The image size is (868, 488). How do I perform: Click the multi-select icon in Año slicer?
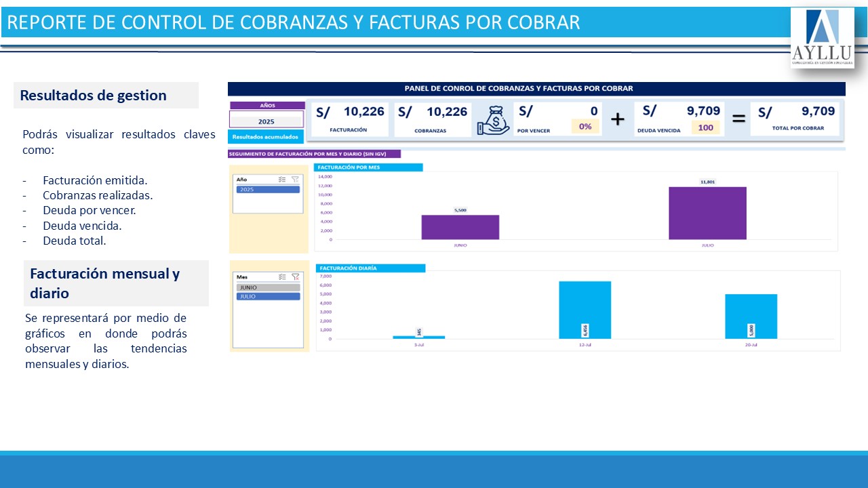click(282, 180)
